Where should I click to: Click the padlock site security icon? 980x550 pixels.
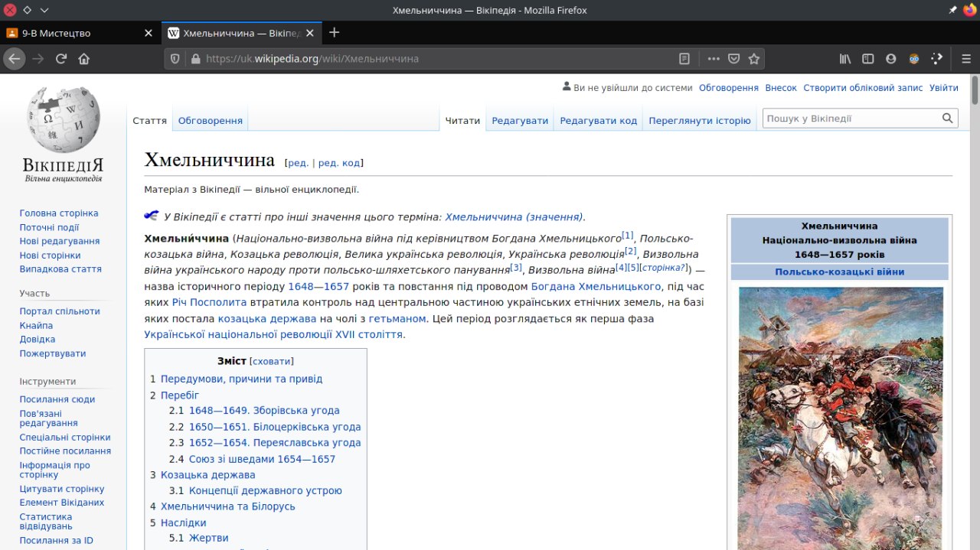pos(195,58)
